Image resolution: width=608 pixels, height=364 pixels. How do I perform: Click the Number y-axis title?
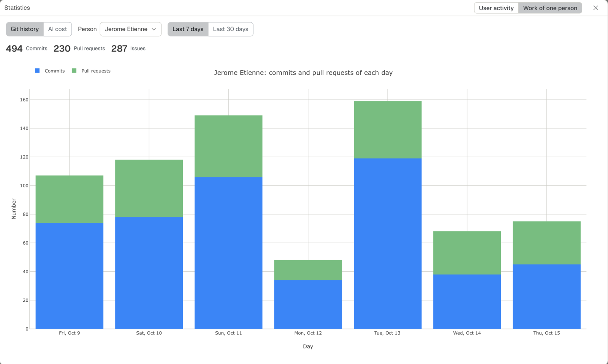14,209
